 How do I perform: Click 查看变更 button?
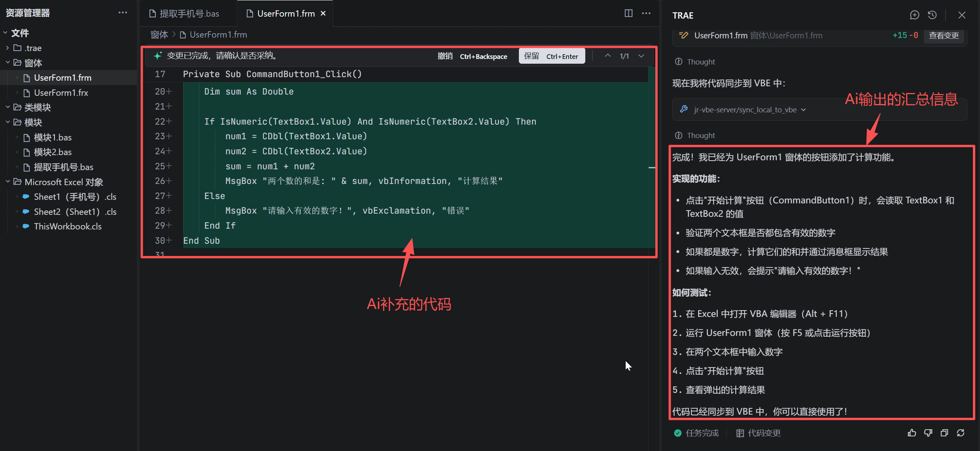(944, 36)
